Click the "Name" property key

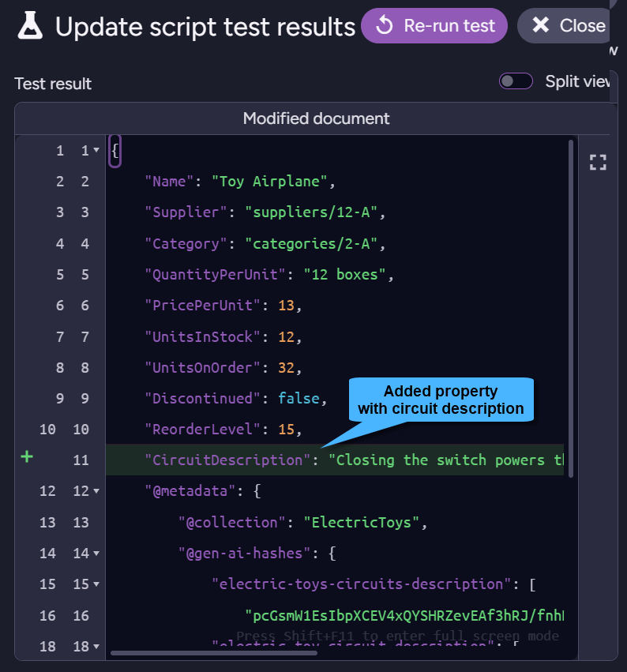tap(169, 182)
